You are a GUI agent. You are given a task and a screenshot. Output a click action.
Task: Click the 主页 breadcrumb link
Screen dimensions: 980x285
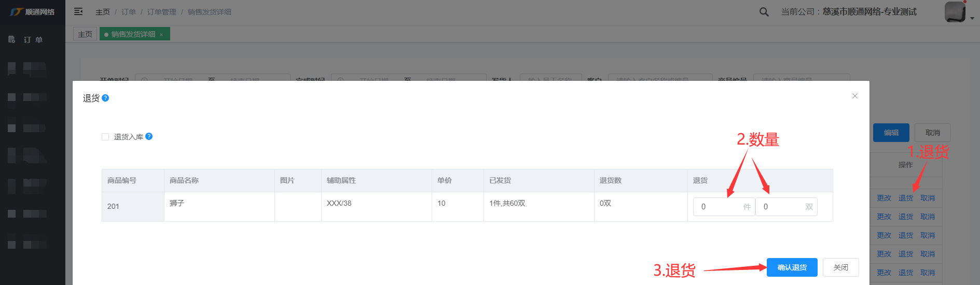[x=103, y=12]
